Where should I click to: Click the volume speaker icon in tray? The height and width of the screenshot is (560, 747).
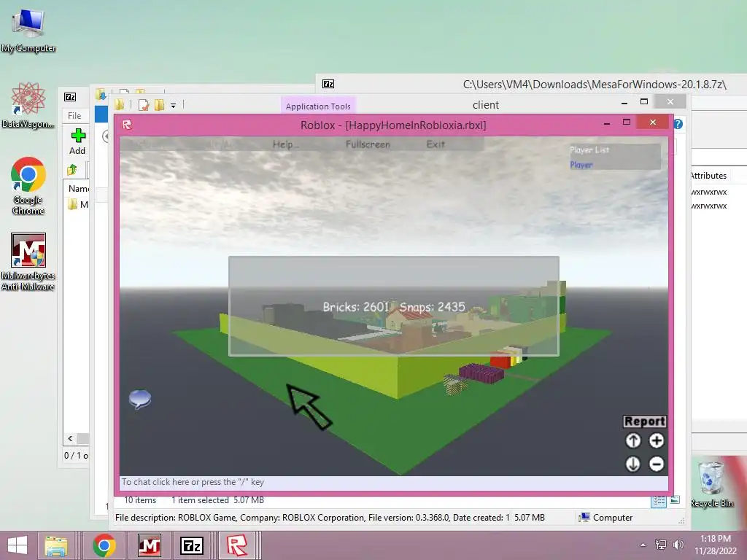point(678,544)
